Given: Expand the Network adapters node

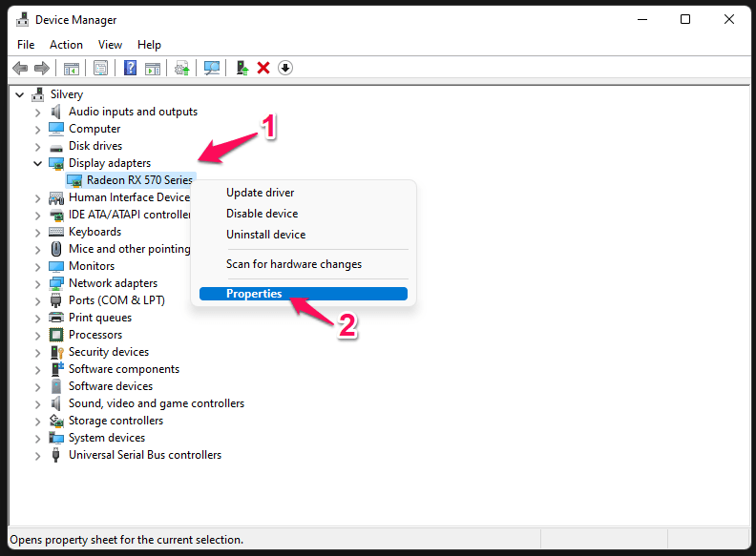Looking at the screenshot, I should point(37,284).
